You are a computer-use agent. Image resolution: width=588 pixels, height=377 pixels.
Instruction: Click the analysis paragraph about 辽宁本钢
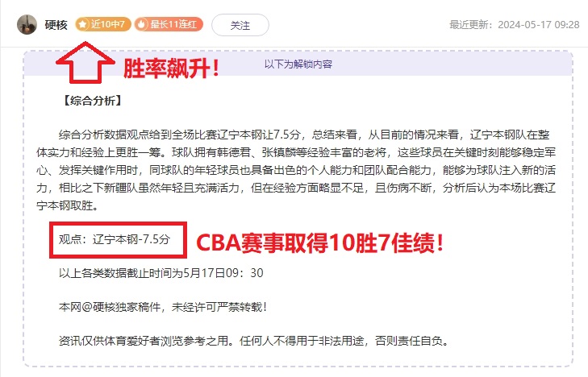(x=296, y=170)
